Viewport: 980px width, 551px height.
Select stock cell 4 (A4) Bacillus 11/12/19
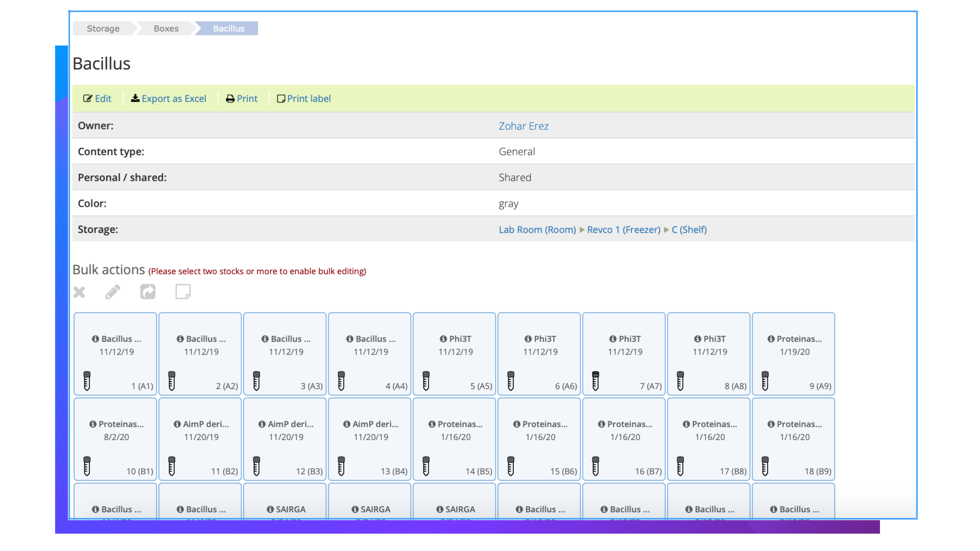(x=369, y=354)
